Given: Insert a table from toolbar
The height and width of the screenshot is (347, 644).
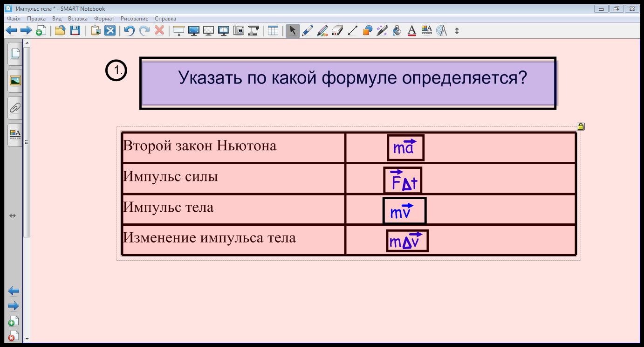Looking at the screenshot, I should coord(273,31).
